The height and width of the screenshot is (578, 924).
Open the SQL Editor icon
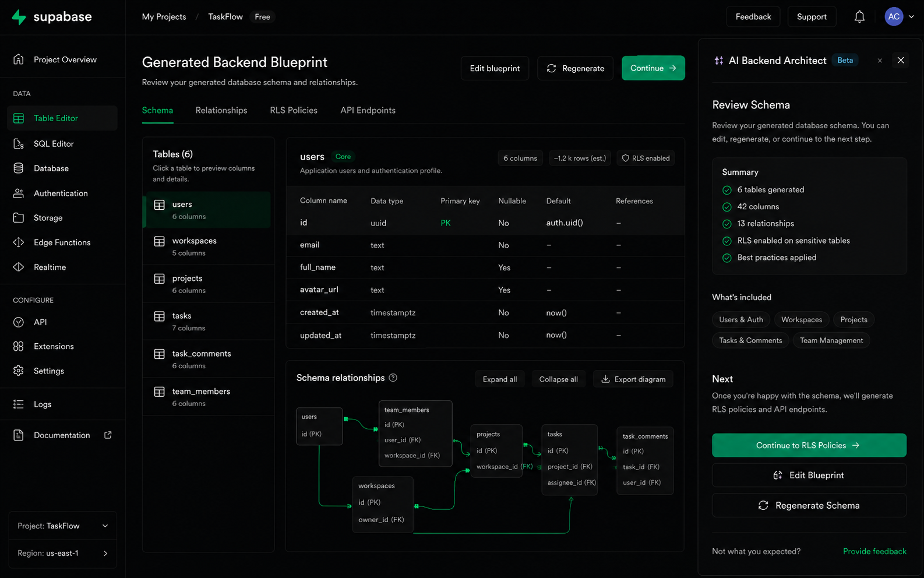tap(19, 144)
